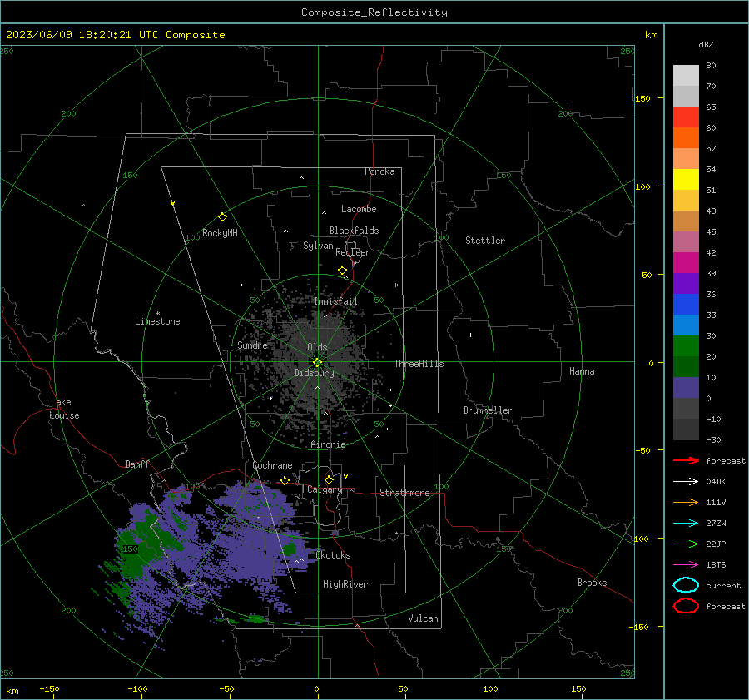Select the green 30 dBZ color swatch
The width and height of the screenshot is (749, 700).
686,346
